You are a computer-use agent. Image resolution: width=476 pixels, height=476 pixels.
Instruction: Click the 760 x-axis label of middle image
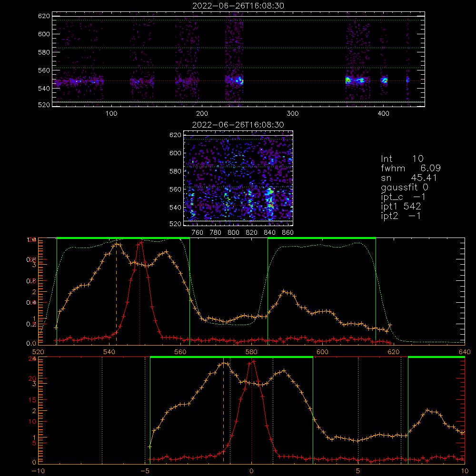click(198, 233)
